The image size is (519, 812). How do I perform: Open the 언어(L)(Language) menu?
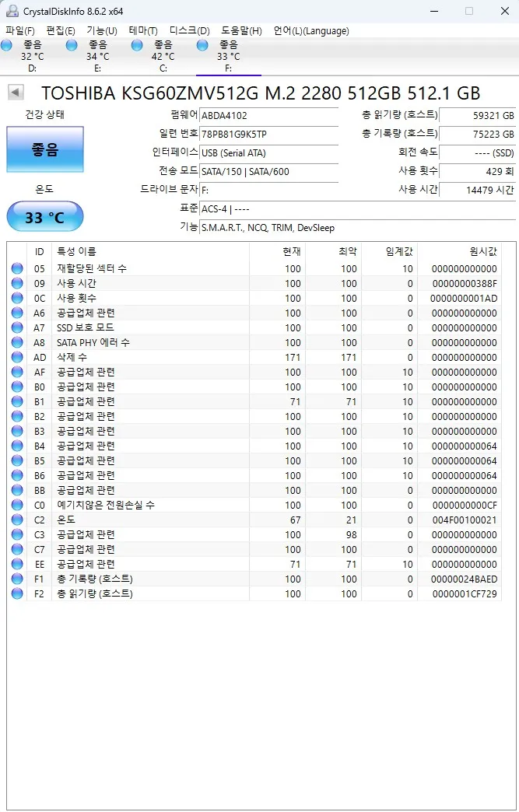311,30
